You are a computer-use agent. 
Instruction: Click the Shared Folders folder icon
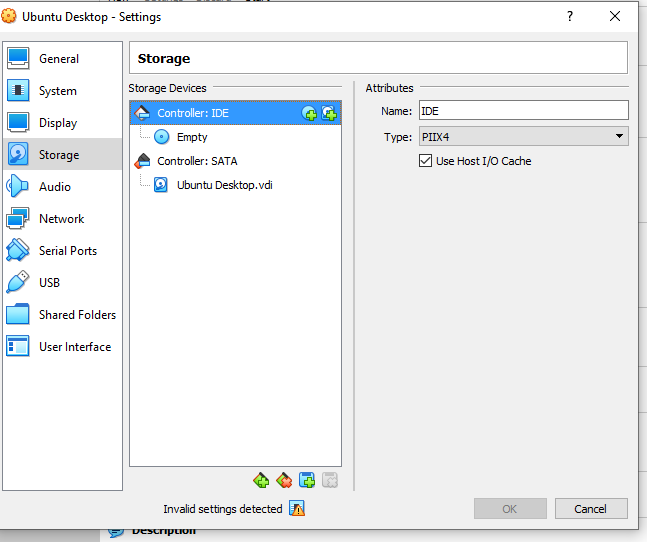pyautogui.click(x=18, y=314)
